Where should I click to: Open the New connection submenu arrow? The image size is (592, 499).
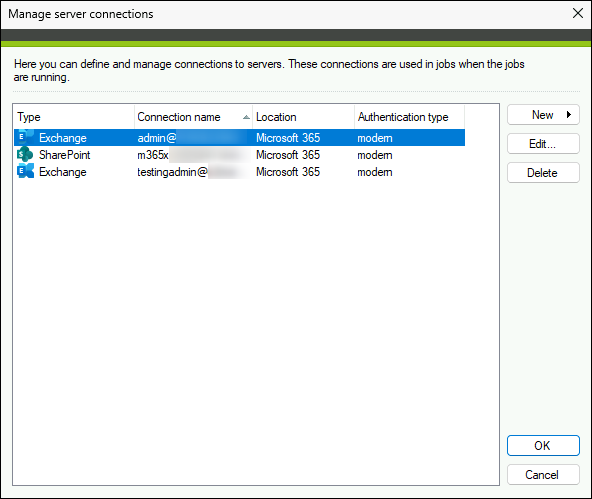569,114
